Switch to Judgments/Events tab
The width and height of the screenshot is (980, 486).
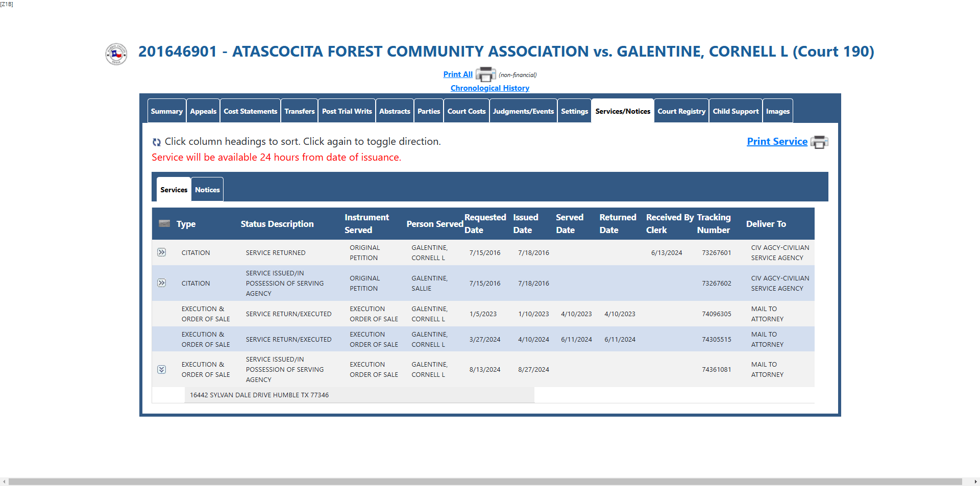point(523,111)
